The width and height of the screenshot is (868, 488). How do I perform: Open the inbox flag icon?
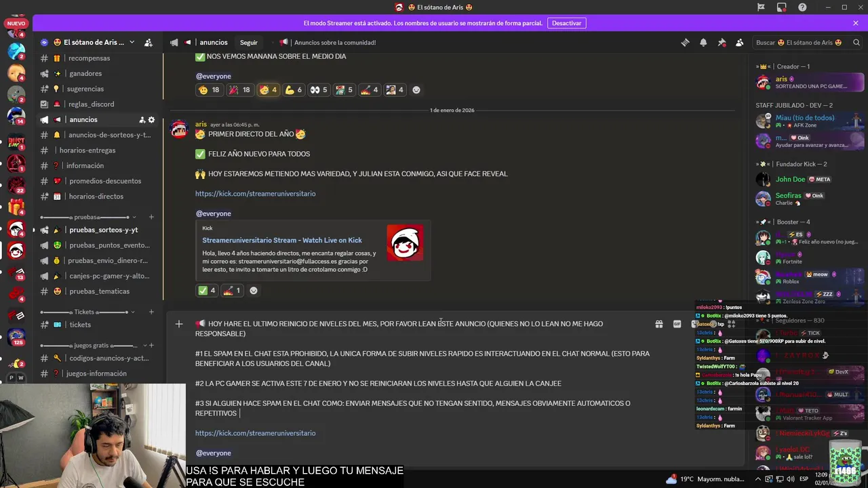pyautogui.click(x=761, y=7)
